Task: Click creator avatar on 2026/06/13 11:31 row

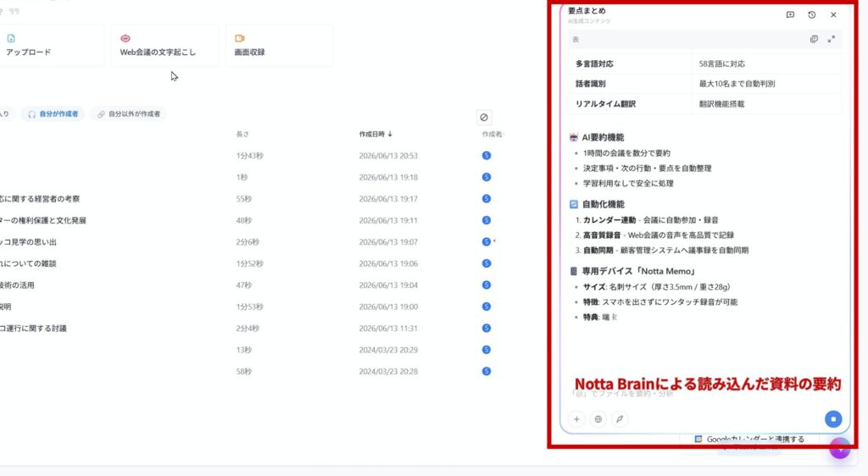Action: click(486, 329)
